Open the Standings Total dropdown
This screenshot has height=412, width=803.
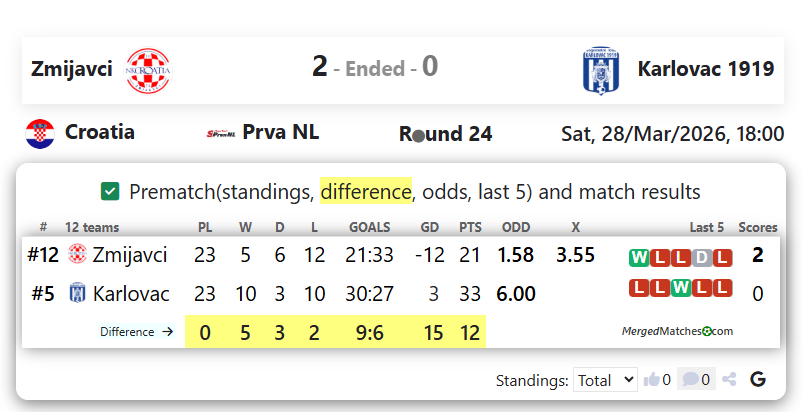point(605,380)
